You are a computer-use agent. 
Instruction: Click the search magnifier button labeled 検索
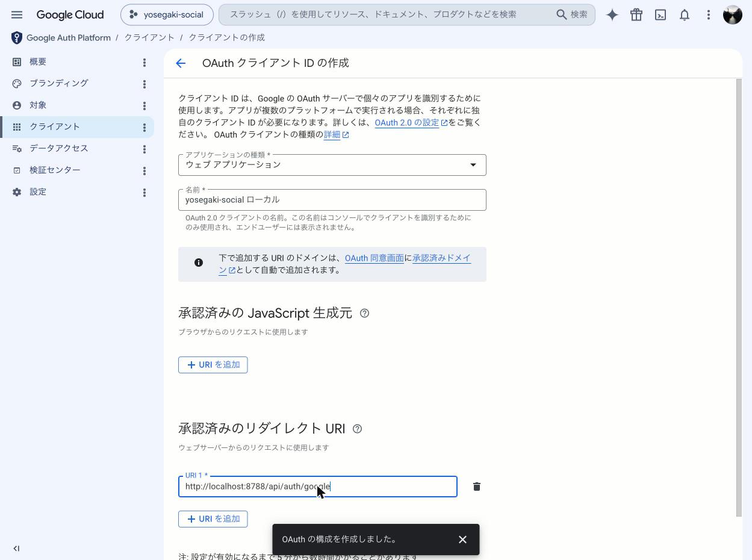(x=572, y=14)
